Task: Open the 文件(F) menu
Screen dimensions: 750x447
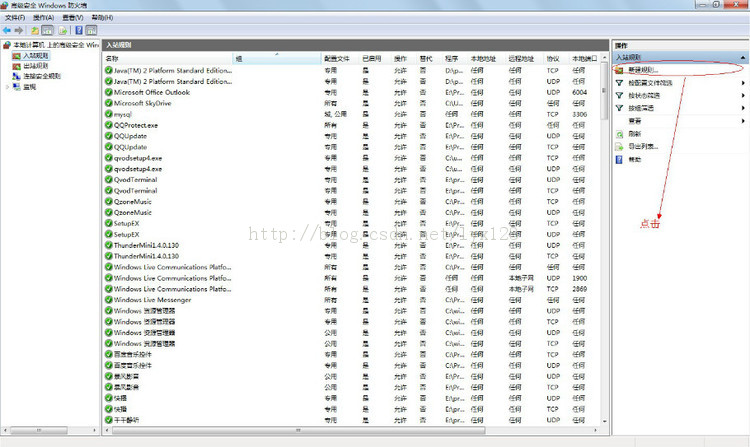Action: (x=15, y=18)
